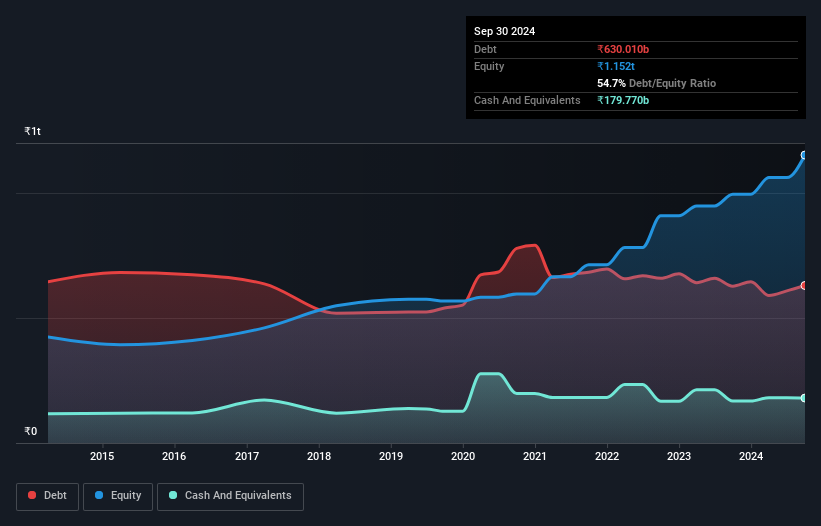Click the teal Cash legend dot
821x526 pixels.
pyautogui.click(x=173, y=495)
